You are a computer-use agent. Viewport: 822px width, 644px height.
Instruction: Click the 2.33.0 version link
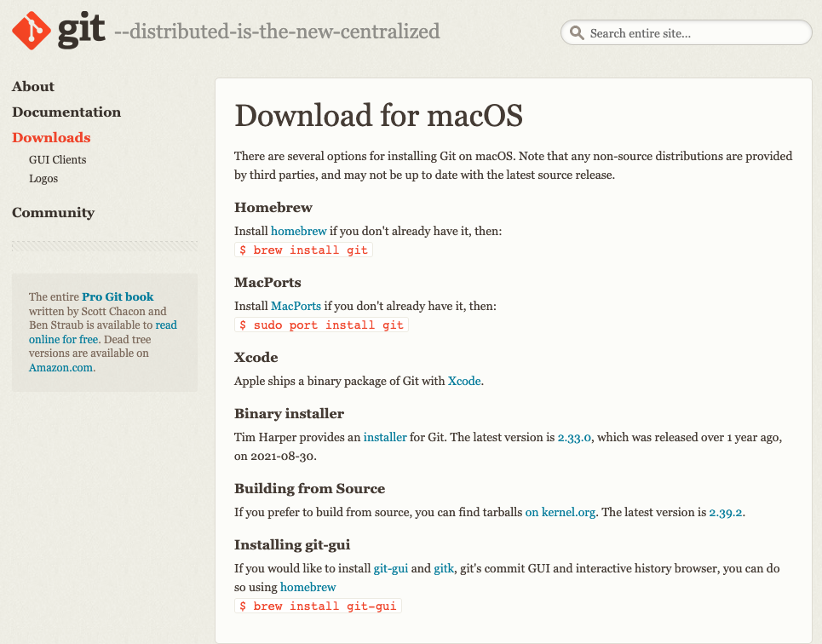(574, 437)
